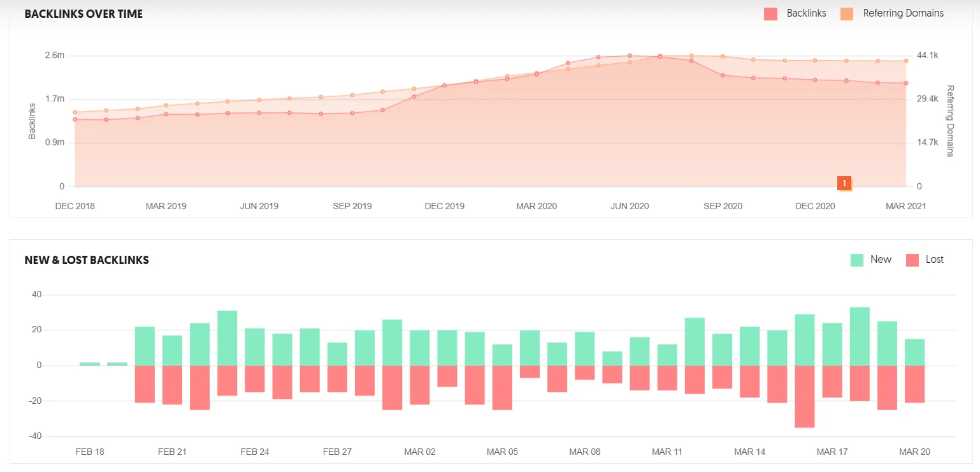
Task: Toggle the Lost backlinks legend label
Action: pyautogui.click(x=934, y=260)
